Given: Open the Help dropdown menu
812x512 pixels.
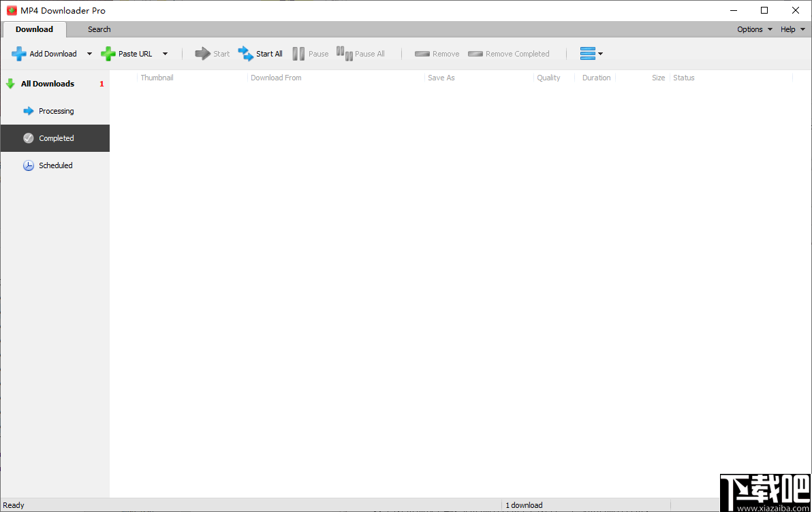Looking at the screenshot, I should [x=793, y=29].
